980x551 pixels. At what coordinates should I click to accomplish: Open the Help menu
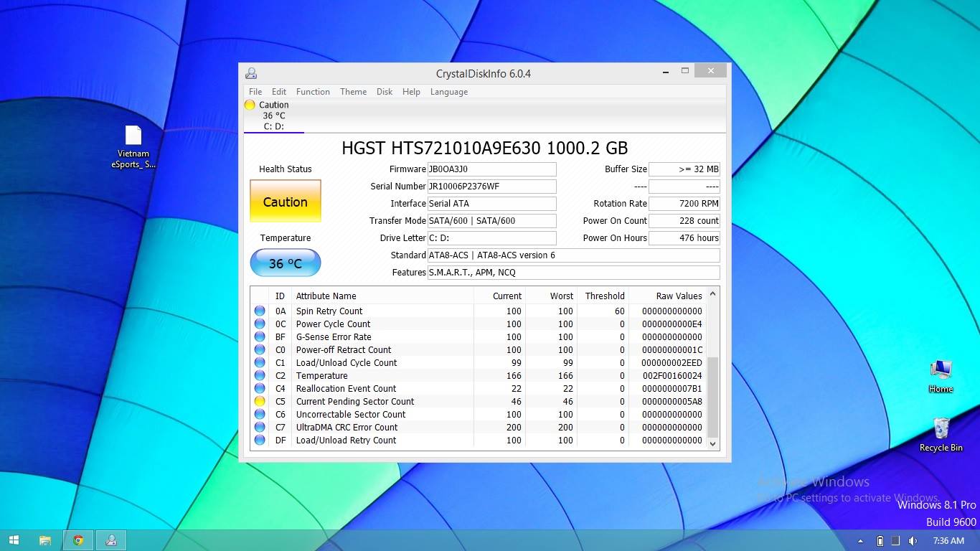point(411,92)
